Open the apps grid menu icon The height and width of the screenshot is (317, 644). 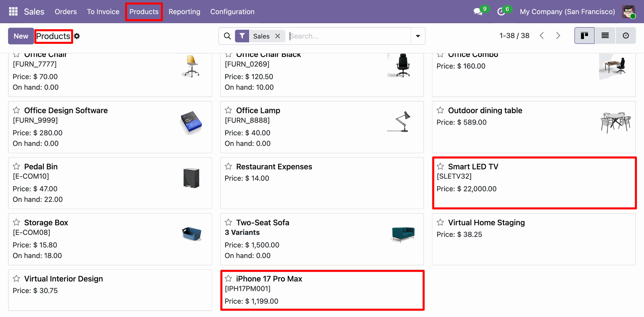[13, 12]
